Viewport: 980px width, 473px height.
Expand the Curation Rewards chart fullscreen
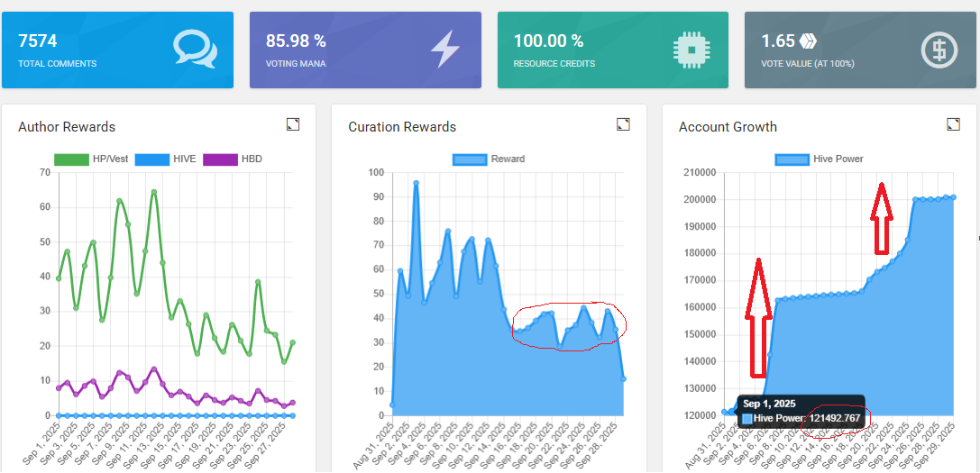tap(623, 124)
